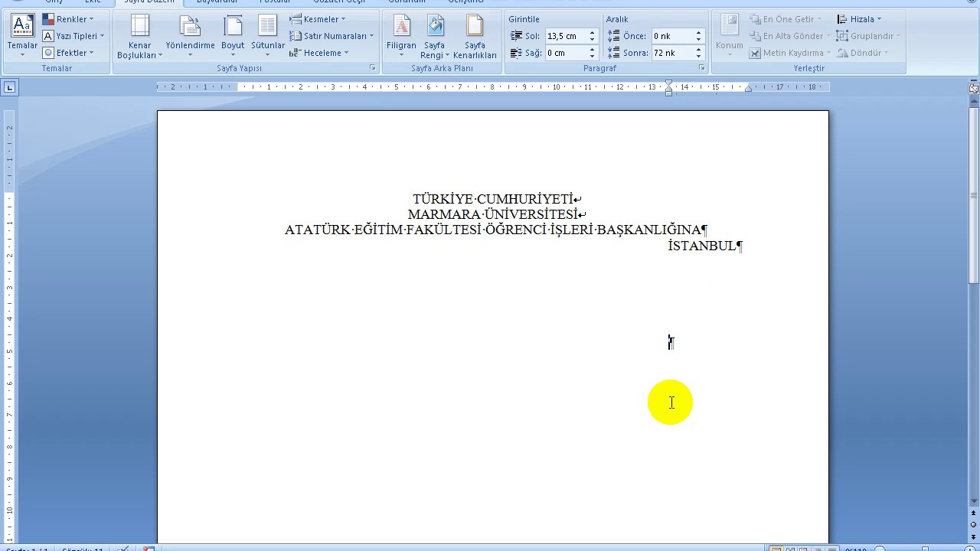Open the Filigran watermark menu

tap(401, 37)
